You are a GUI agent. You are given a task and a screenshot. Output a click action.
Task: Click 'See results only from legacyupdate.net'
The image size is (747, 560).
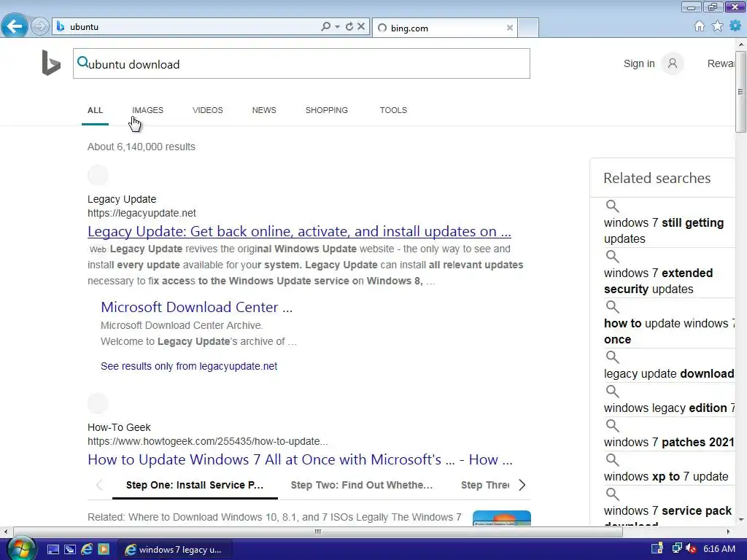point(189,366)
